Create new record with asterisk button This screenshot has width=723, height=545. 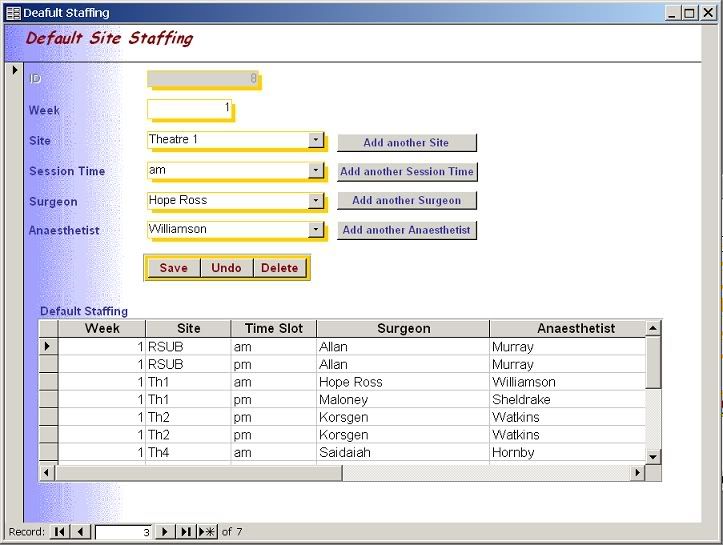(x=207, y=532)
